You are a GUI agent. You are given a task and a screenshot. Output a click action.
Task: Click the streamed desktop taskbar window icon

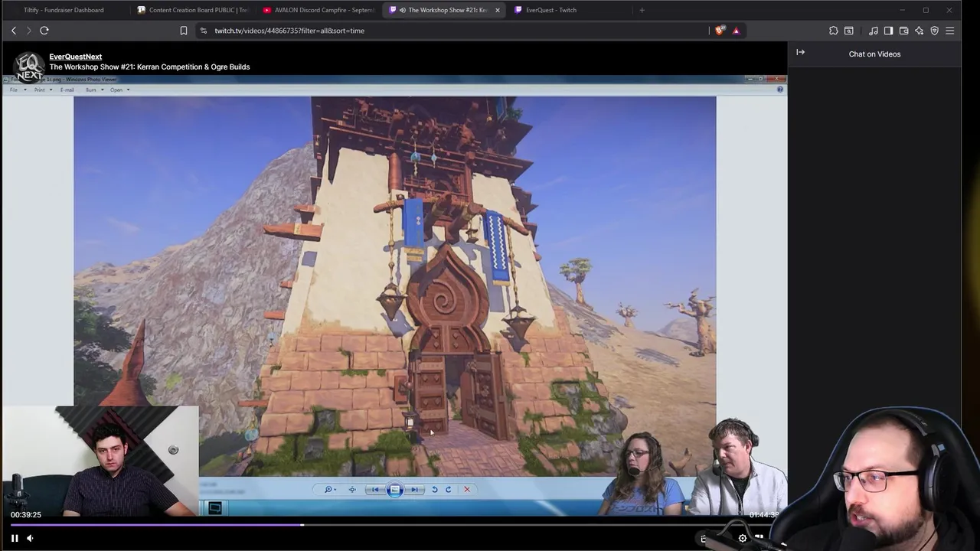(x=215, y=508)
